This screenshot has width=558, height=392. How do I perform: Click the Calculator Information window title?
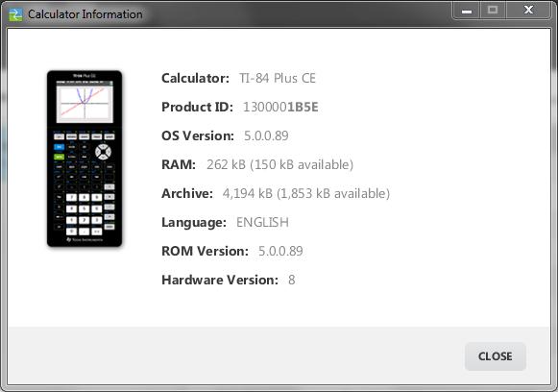(x=85, y=14)
